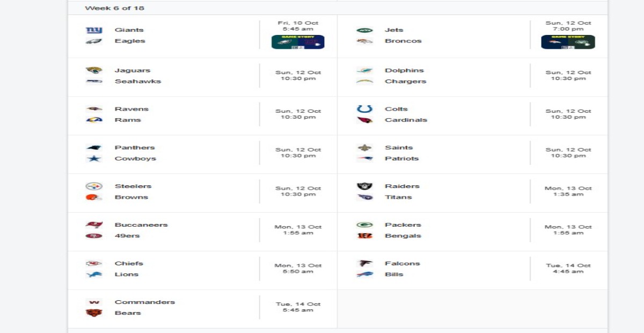Click the Steelers team logo
Viewport: 644px width, 333px height.
[x=94, y=186]
